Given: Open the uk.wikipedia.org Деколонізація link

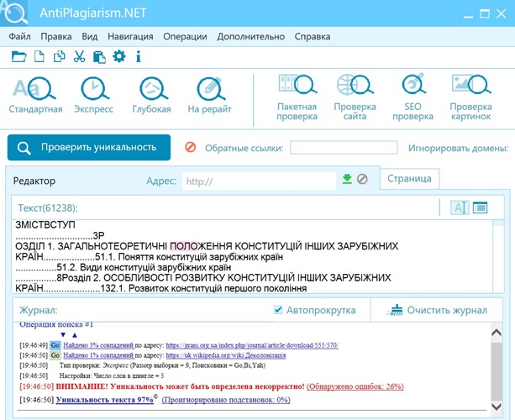Looking at the screenshot, I should (226, 355).
